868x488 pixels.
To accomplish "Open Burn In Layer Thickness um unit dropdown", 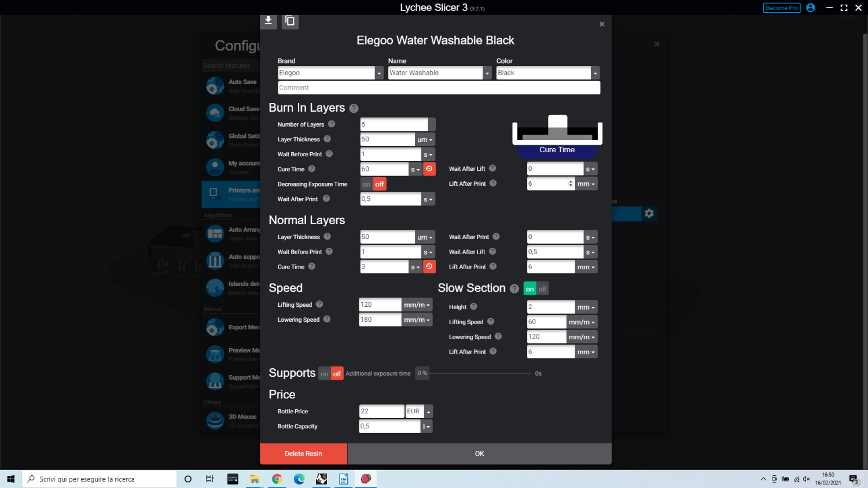I will [425, 140].
